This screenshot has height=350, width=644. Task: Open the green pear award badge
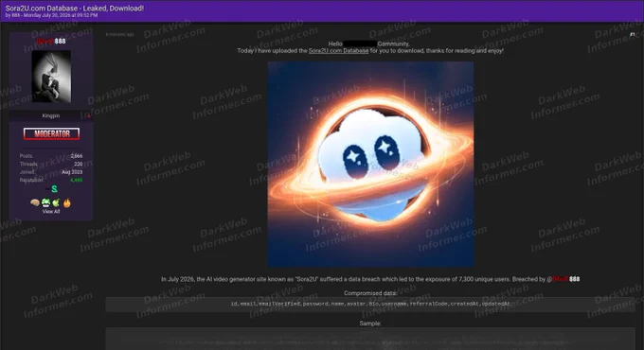tap(56, 202)
